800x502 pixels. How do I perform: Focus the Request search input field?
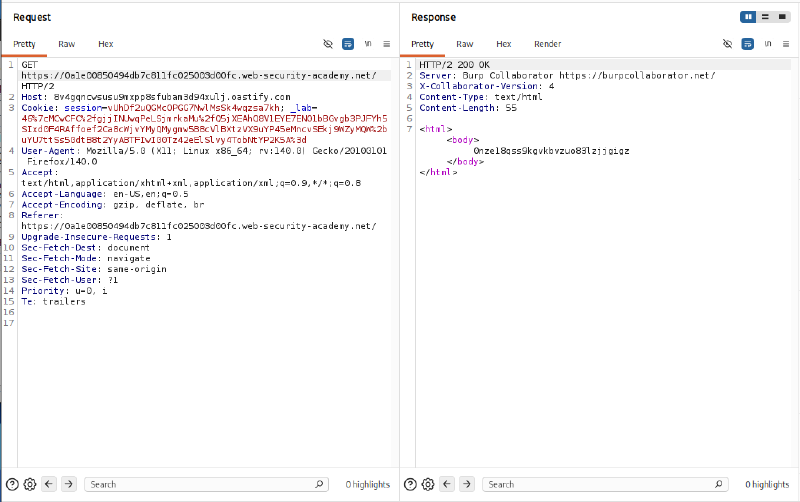click(x=206, y=484)
